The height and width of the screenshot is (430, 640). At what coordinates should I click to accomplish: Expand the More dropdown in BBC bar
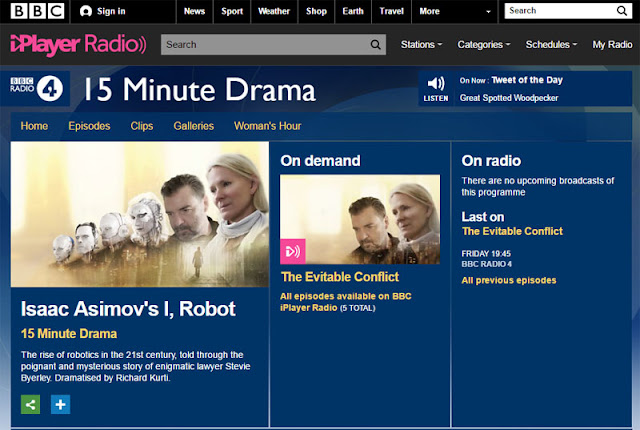(455, 11)
